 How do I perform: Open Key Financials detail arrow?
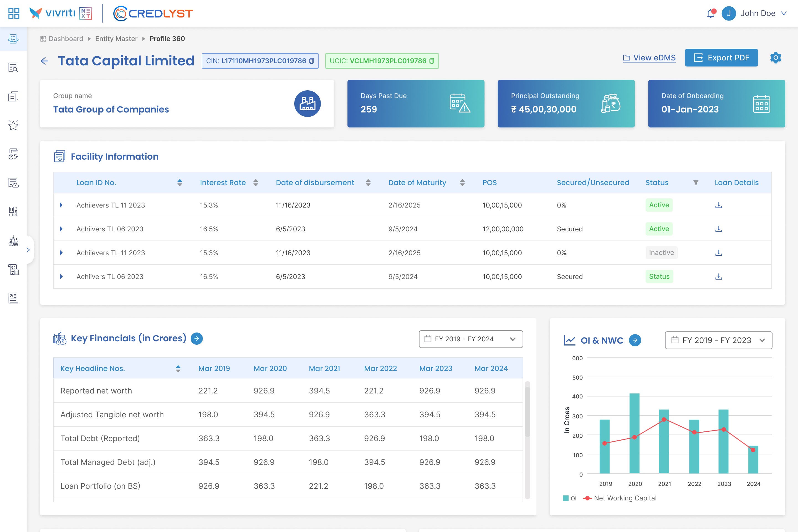[x=197, y=339]
